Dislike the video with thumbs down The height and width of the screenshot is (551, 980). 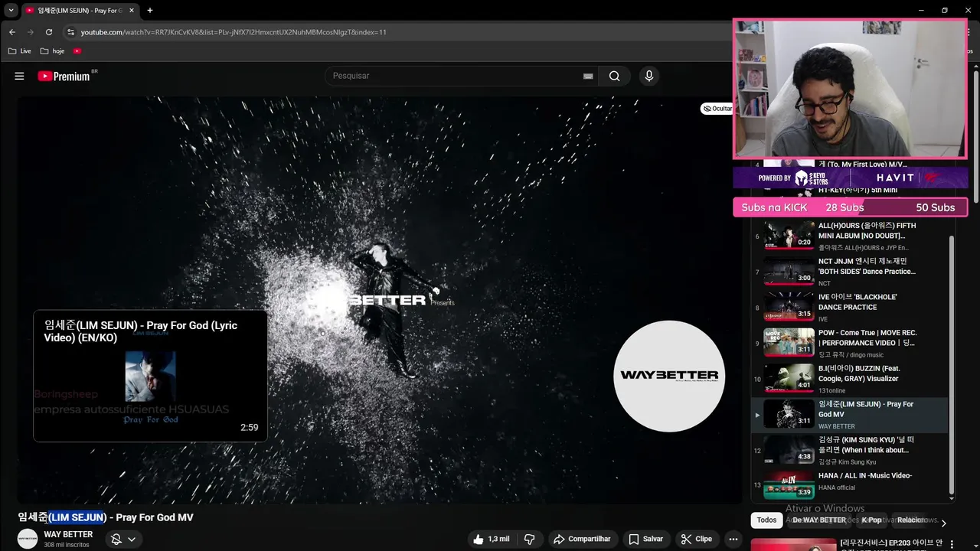pyautogui.click(x=529, y=539)
